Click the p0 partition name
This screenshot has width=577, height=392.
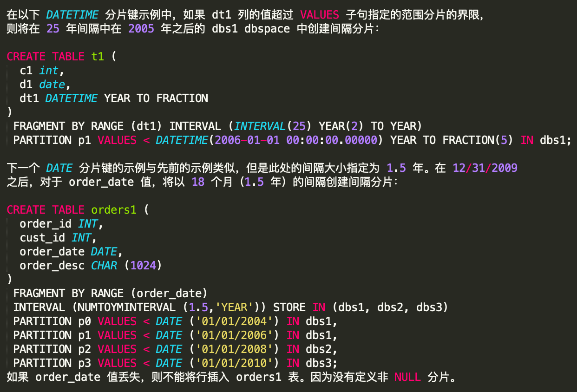point(78,321)
